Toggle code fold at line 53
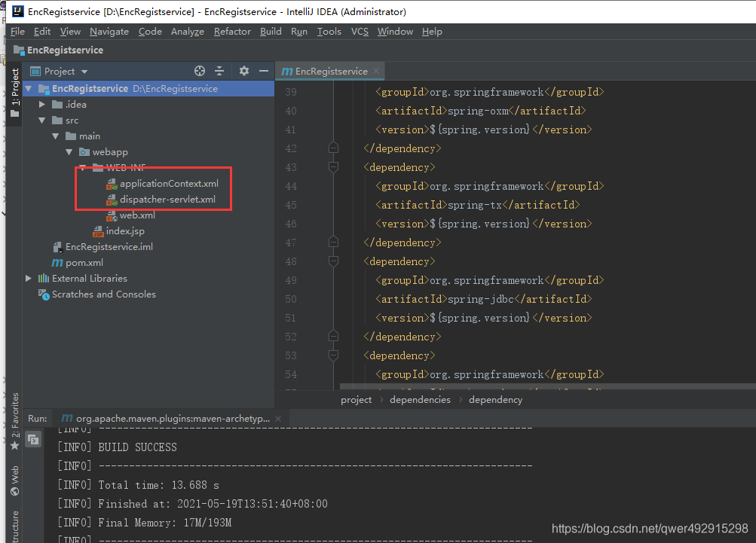This screenshot has width=756, height=543. click(333, 355)
